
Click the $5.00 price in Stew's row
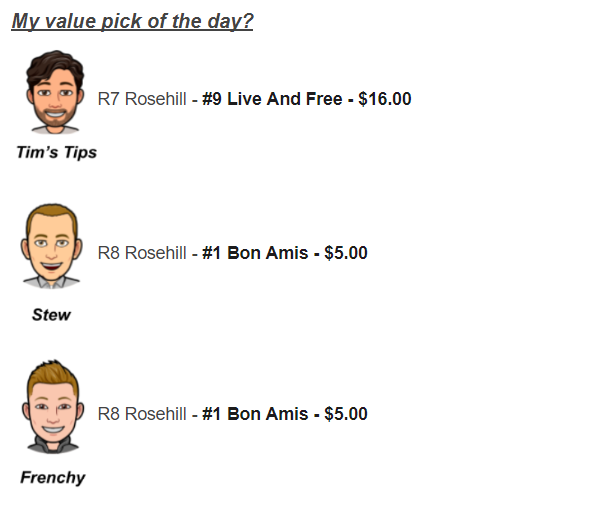click(346, 253)
